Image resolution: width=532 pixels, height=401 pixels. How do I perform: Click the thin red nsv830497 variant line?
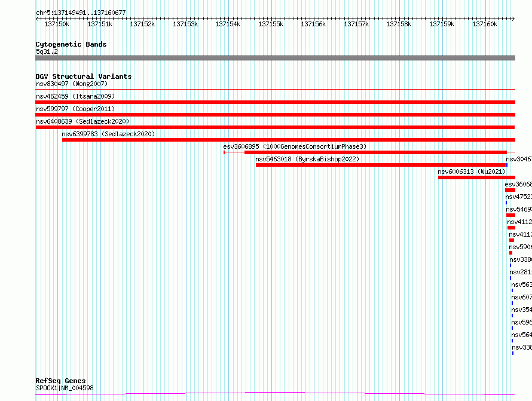(x=275, y=89)
